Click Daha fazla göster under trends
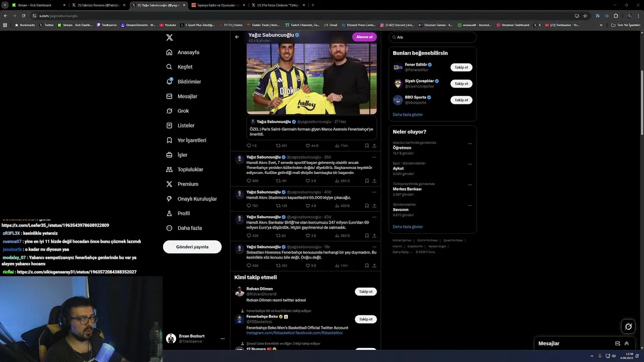 click(x=408, y=227)
